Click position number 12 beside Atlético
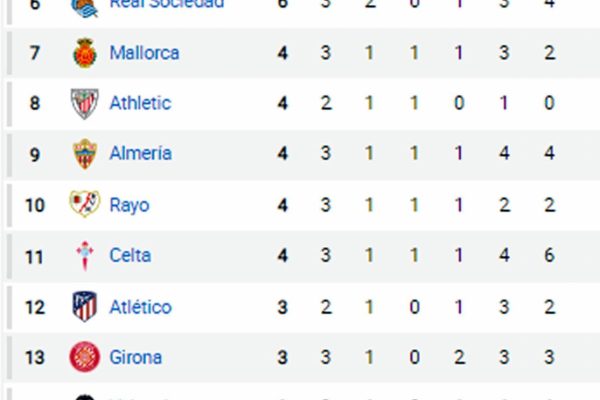The image size is (600, 400). 34,307
